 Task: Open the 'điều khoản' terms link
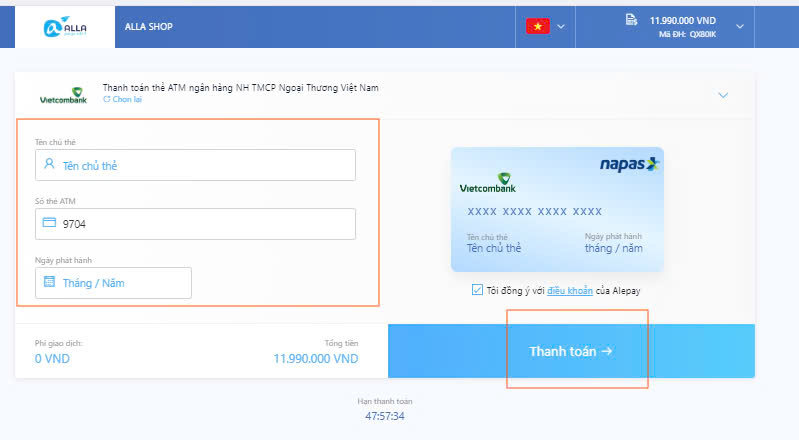click(x=570, y=291)
